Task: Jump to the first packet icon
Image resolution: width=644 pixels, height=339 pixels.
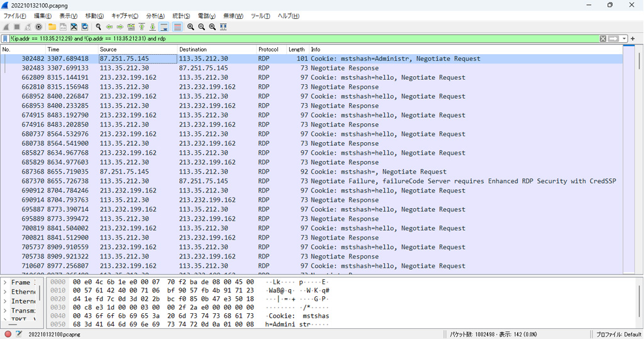Action: 142,26
